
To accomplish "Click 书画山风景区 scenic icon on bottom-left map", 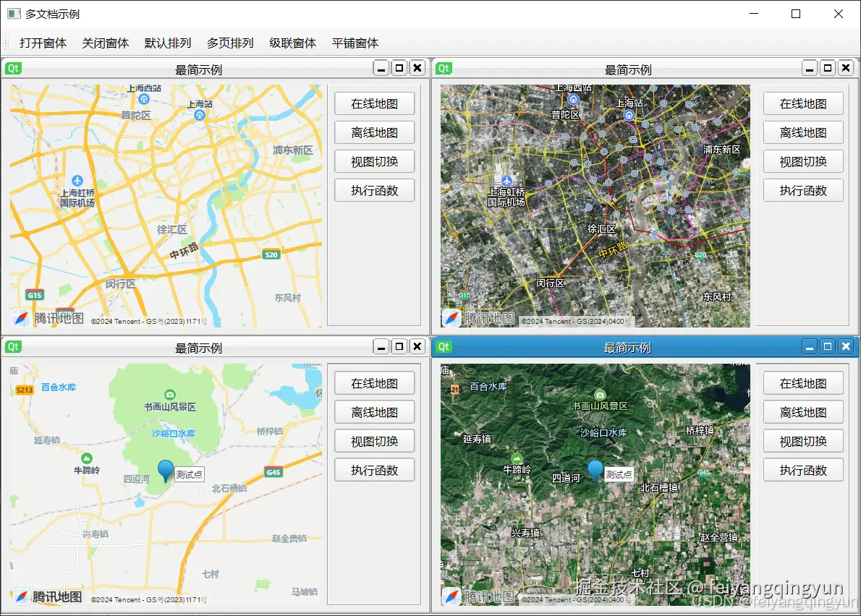I will pos(170,394).
